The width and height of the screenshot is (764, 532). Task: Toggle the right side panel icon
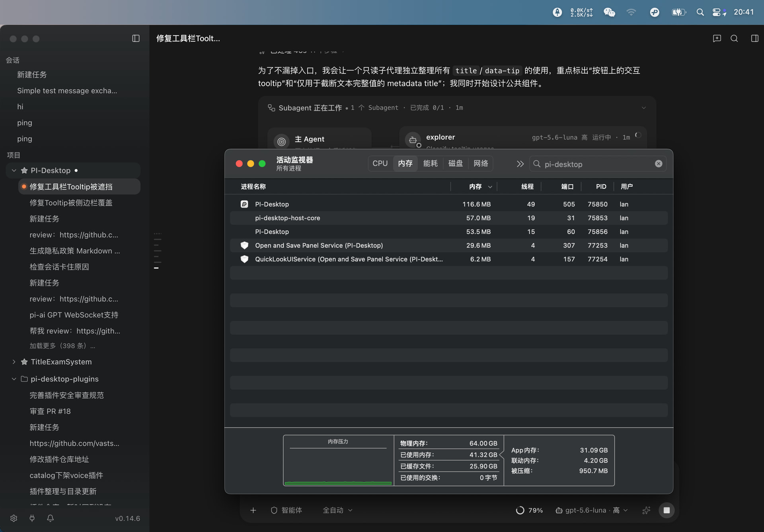click(x=754, y=39)
